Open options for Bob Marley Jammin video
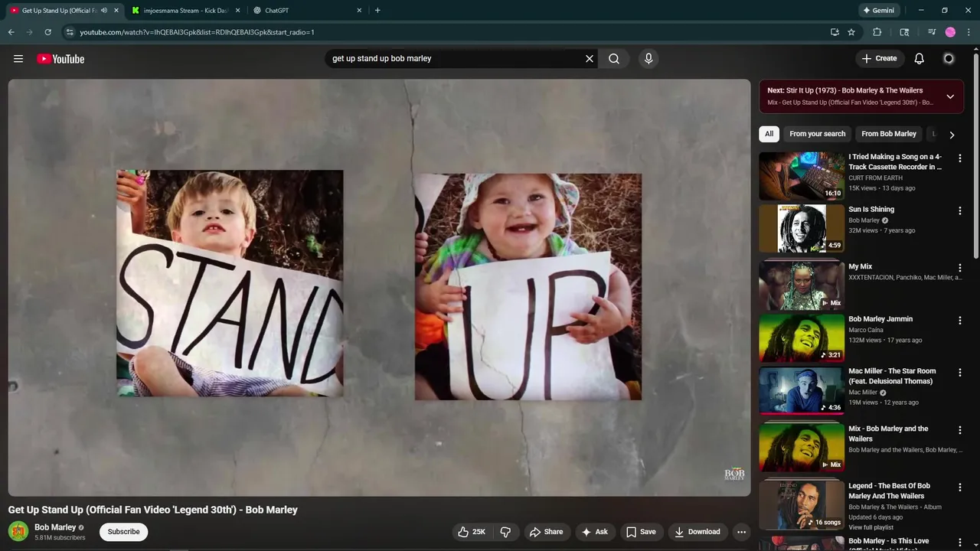 (x=959, y=321)
